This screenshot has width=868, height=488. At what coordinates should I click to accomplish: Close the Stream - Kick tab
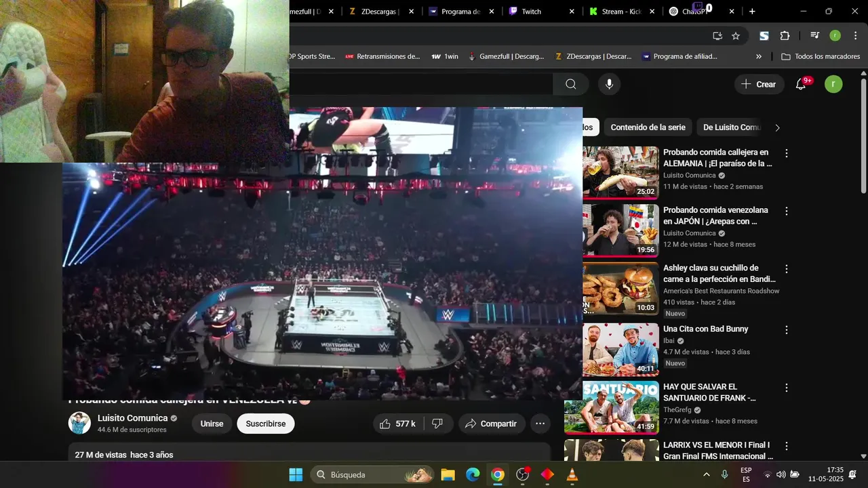pyautogui.click(x=652, y=12)
